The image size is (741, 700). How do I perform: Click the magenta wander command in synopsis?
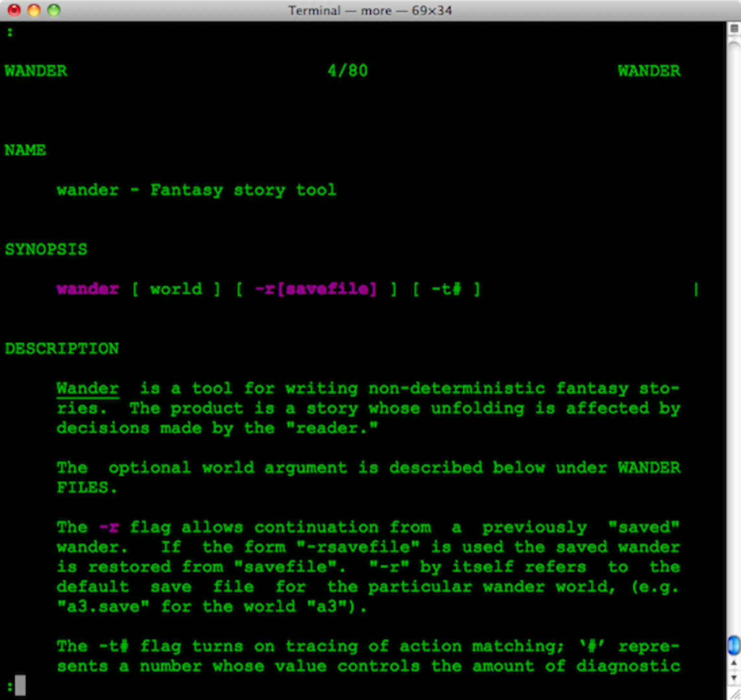88,289
